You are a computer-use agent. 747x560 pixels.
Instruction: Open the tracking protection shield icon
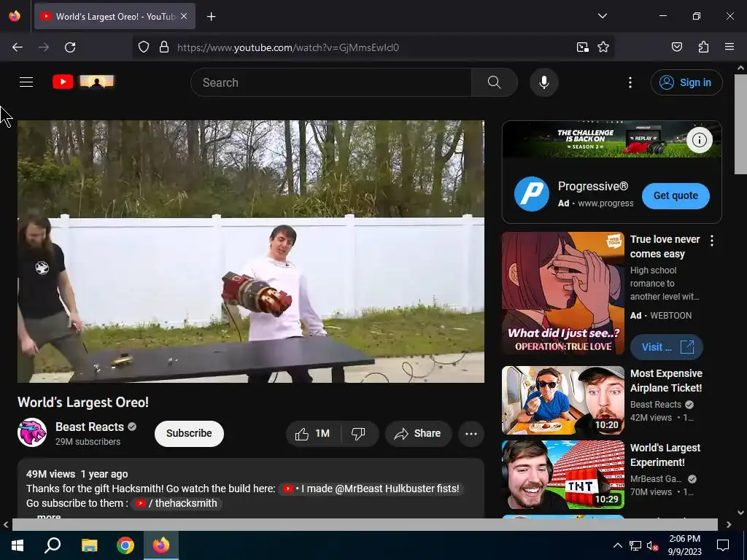pyautogui.click(x=144, y=47)
